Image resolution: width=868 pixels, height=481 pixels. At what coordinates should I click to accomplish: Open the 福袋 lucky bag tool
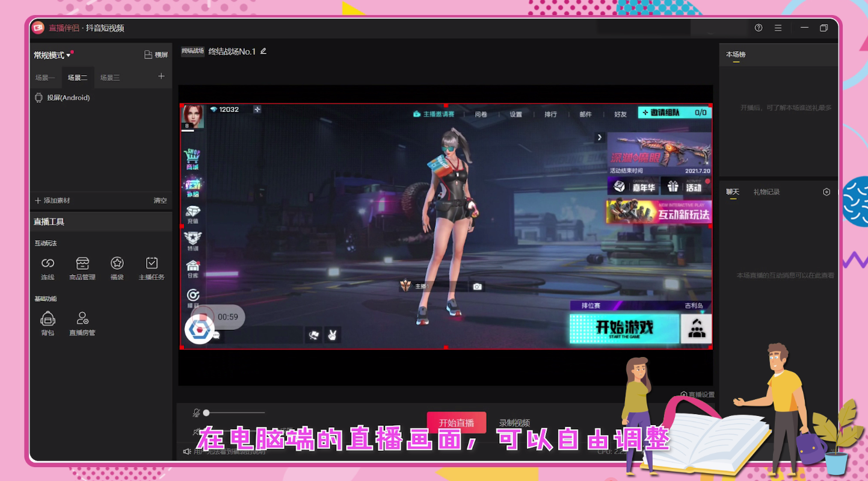click(117, 268)
